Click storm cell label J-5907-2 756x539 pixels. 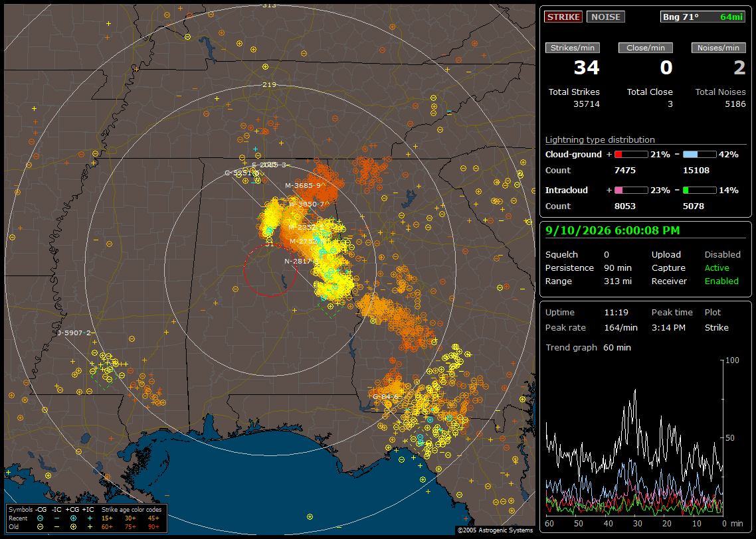click(74, 333)
